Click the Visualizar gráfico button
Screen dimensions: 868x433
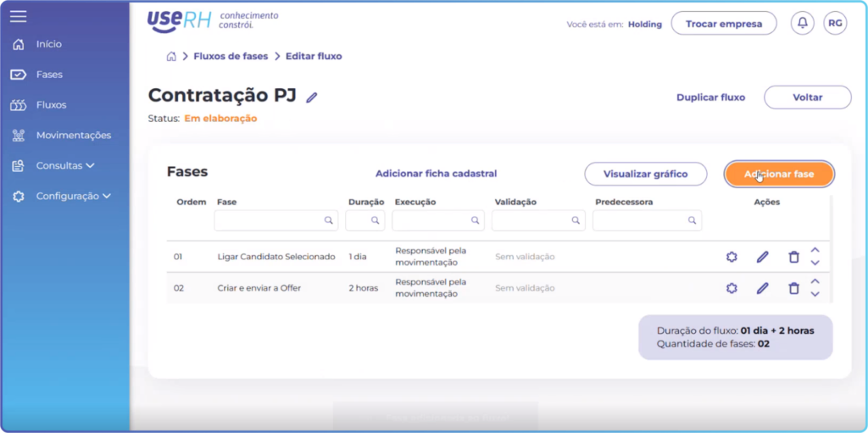tap(645, 174)
